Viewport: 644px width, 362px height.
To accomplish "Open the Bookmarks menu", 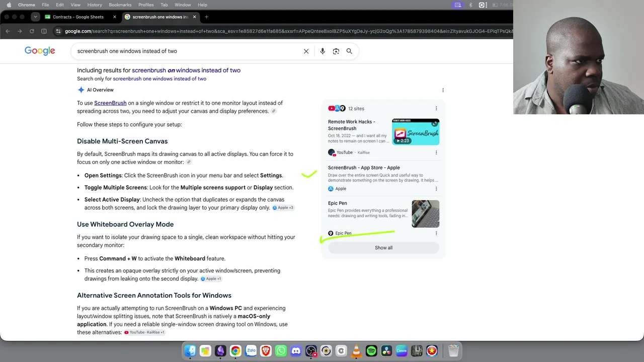I will pyautogui.click(x=120, y=5).
